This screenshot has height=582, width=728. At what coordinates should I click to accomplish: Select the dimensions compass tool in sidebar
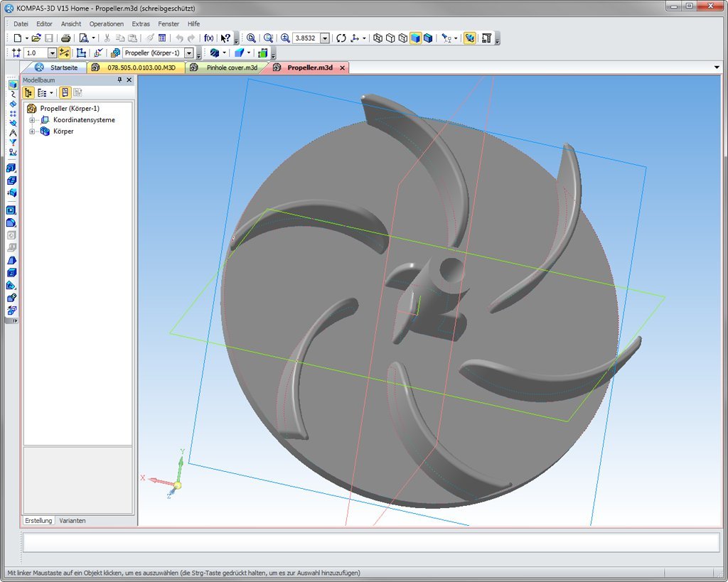coord(13,133)
